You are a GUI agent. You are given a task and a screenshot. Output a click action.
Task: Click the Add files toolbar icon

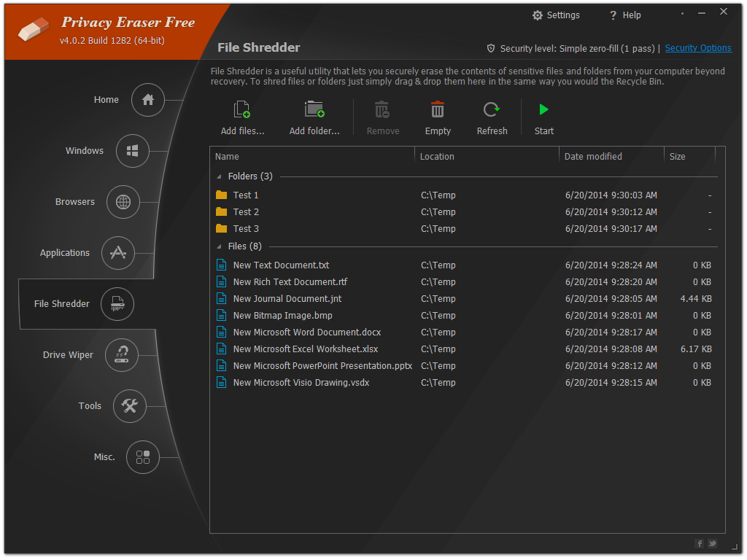[x=242, y=111]
